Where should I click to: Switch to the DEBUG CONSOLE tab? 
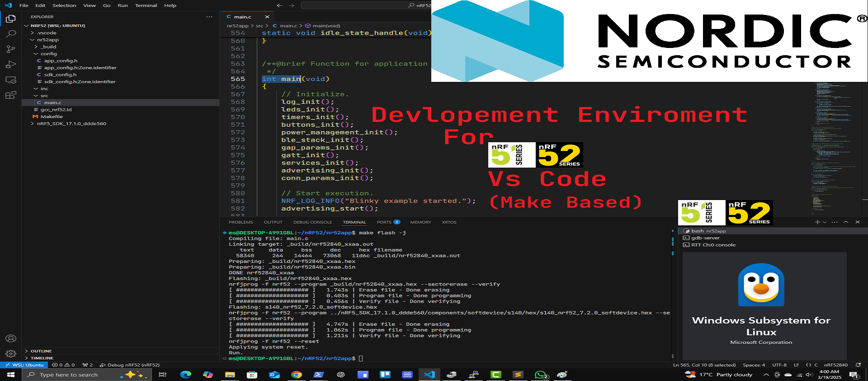[312, 222]
